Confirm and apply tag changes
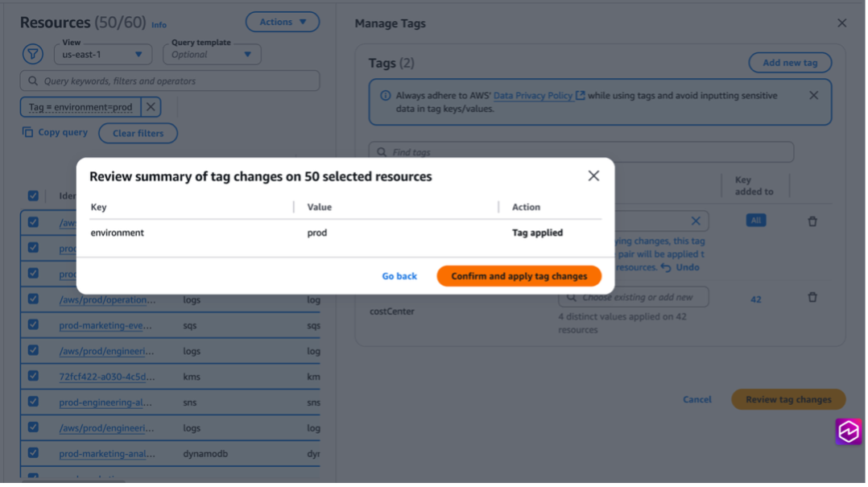This screenshot has width=868, height=487. [519, 275]
